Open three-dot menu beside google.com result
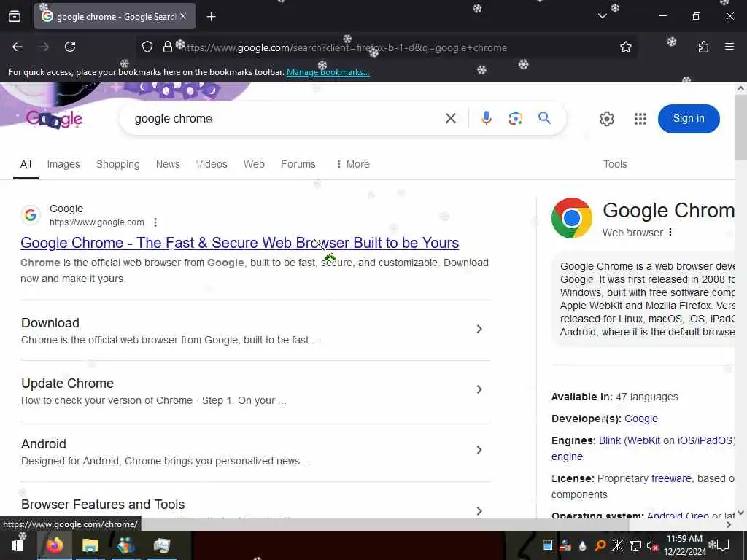Screen dimensions: 747x560 [x=155, y=222]
